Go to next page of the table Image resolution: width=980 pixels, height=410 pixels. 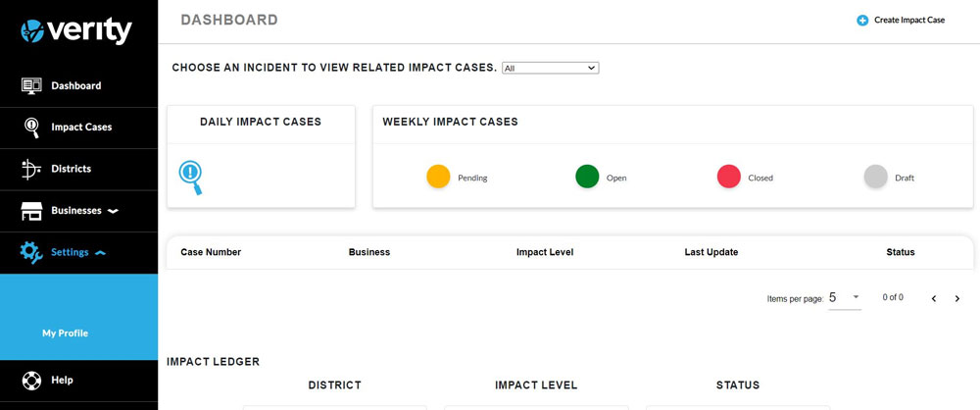(x=957, y=298)
